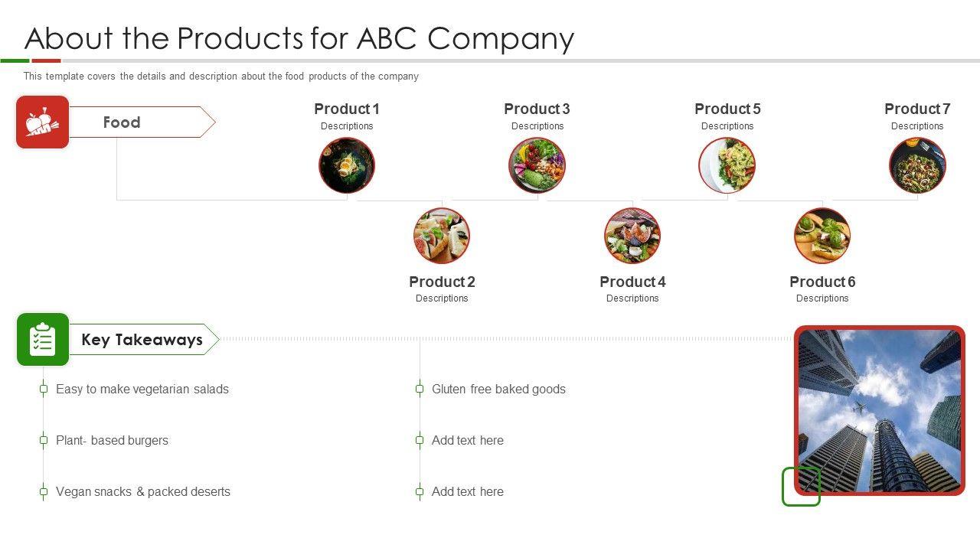Select the Product 1 food image
This screenshot has width=980, height=551.
(347, 165)
